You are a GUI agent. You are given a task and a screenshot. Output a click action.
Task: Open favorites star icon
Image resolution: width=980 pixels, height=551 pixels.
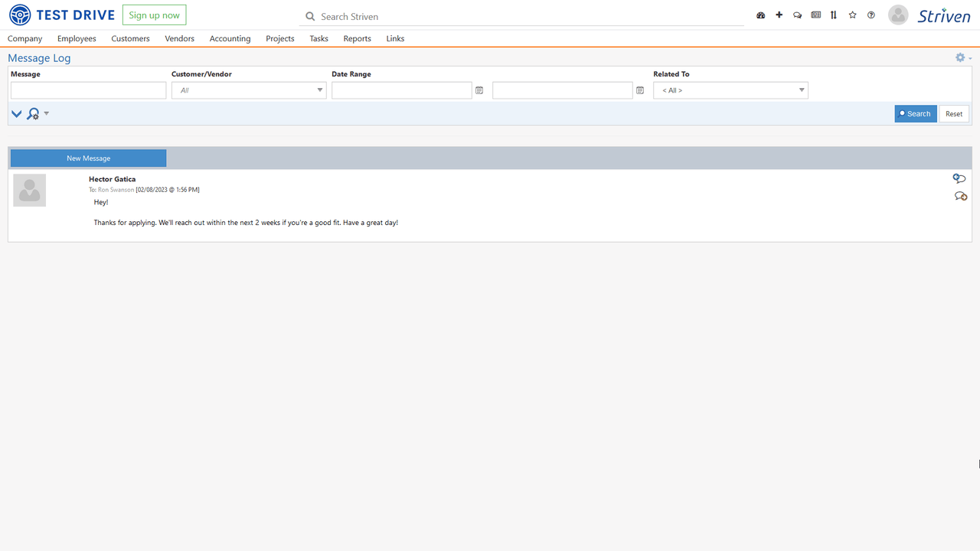(x=852, y=15)
